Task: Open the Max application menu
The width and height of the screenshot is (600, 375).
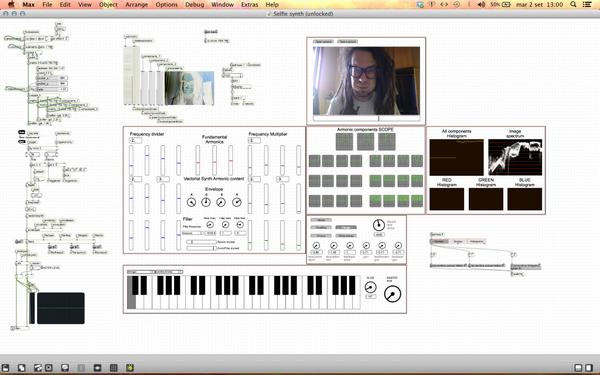Action: 28,5
